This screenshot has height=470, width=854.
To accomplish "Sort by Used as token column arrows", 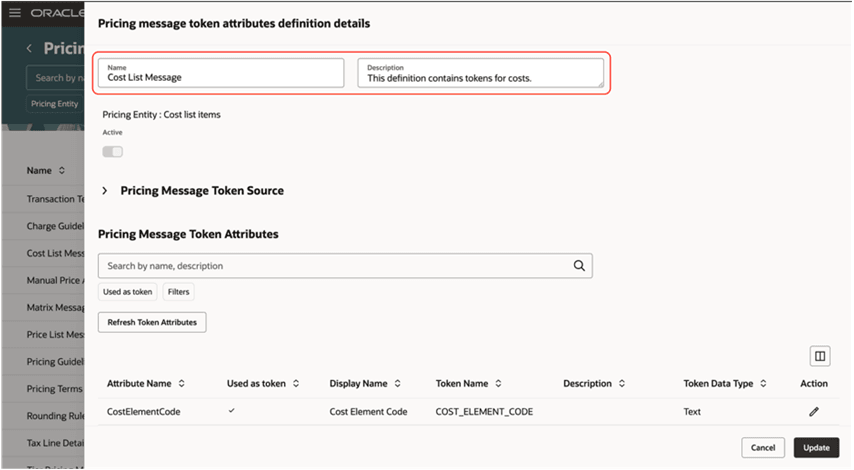I will pyautogui.click(x=296, y=383).
